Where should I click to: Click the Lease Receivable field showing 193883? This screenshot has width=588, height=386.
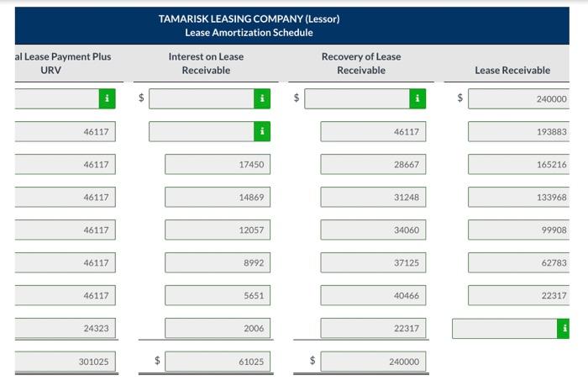518,131
